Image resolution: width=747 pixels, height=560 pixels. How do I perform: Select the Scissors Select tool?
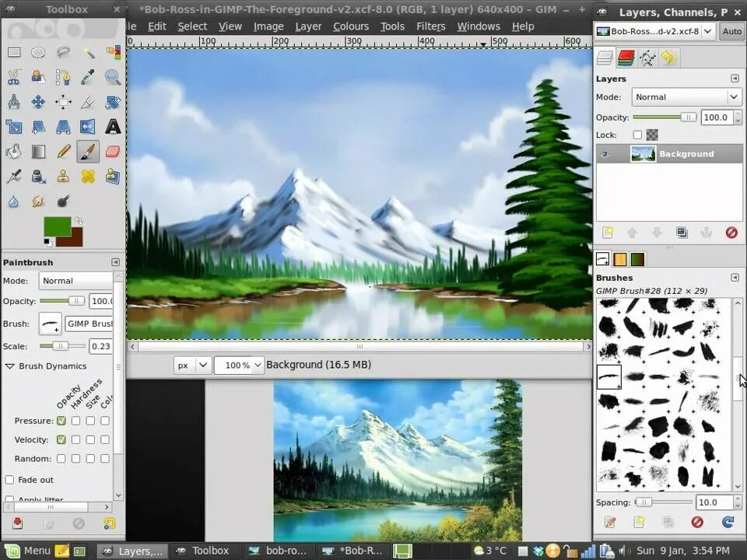(14, 77)
